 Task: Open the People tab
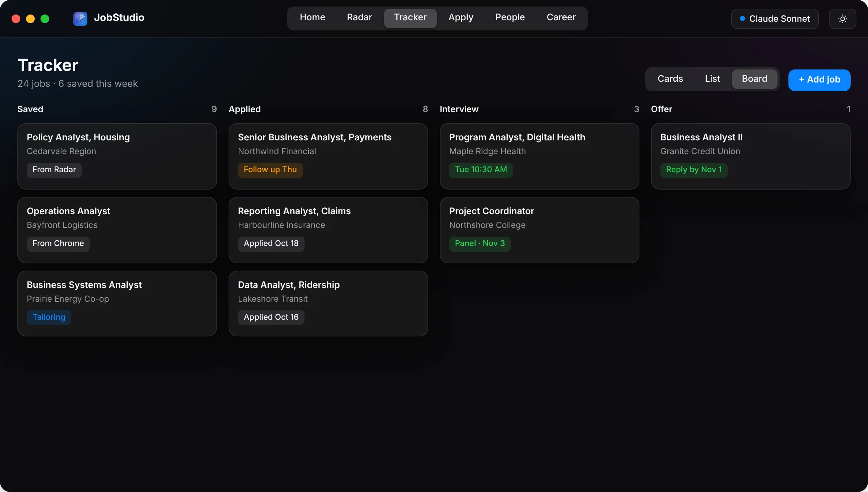click(x=510, y=17)
